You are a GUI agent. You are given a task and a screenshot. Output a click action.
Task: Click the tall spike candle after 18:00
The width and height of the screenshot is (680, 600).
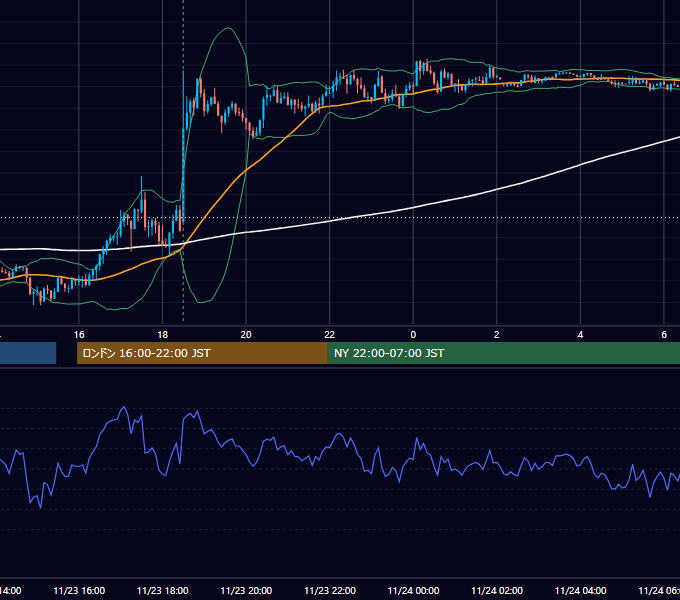[183, 145]
